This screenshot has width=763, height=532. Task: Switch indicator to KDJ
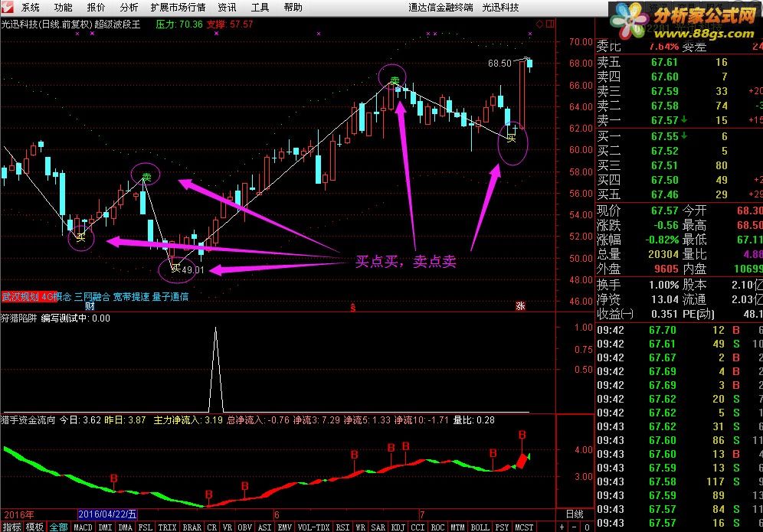(398, 527)
